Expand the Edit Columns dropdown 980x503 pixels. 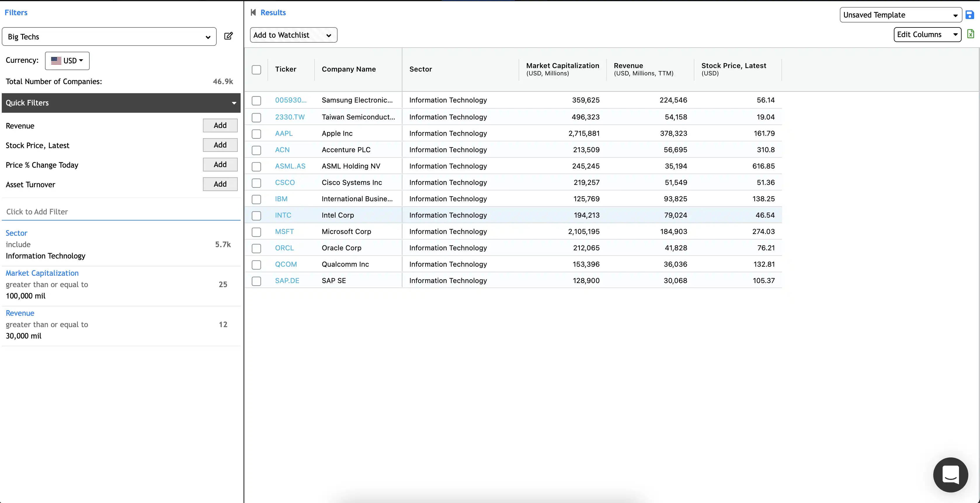[927, 34]
